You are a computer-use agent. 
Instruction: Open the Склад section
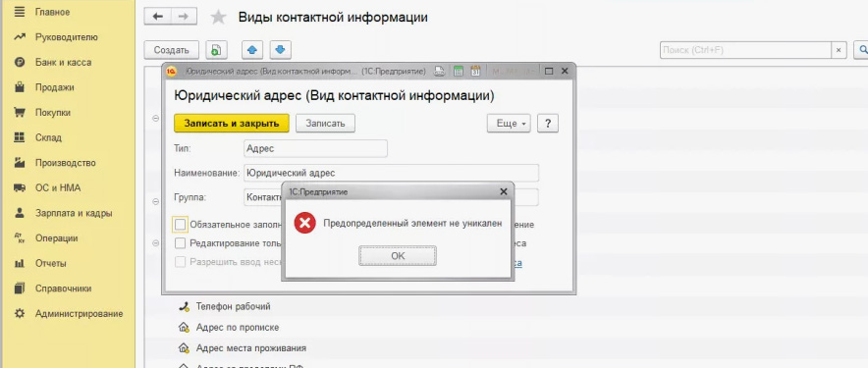(x=48, y=137)
